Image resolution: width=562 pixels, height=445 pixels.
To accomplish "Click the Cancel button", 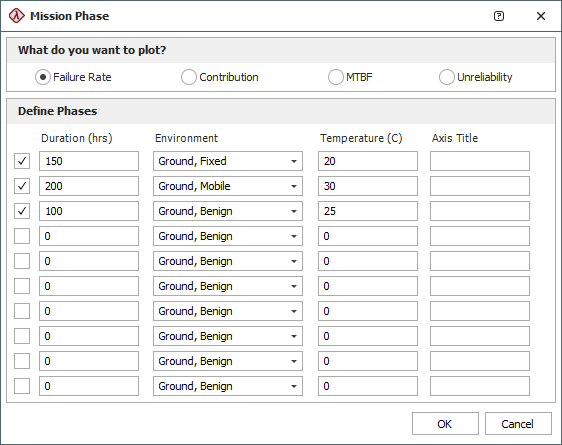I will coord(518,424).
